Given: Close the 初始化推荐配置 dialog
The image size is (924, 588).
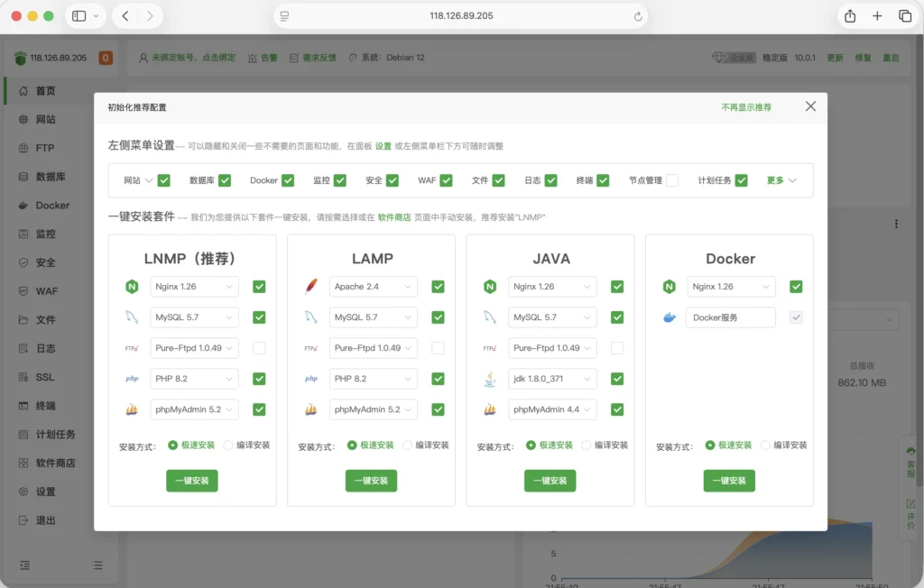Looking at the screenshot, I should pyautogui.click(x=811, y=106).
